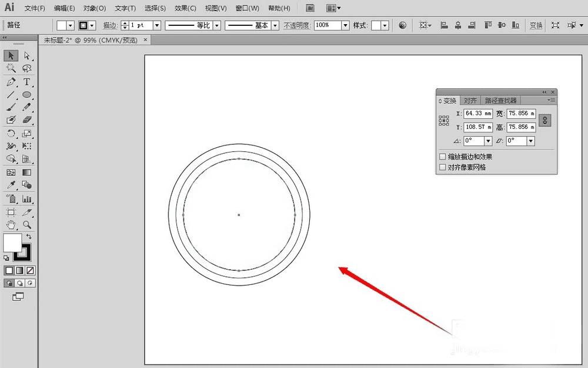This screenshot has width=588, height=368.
Task: Select the Shape Builder tool
Action: [x=11, y=159]
